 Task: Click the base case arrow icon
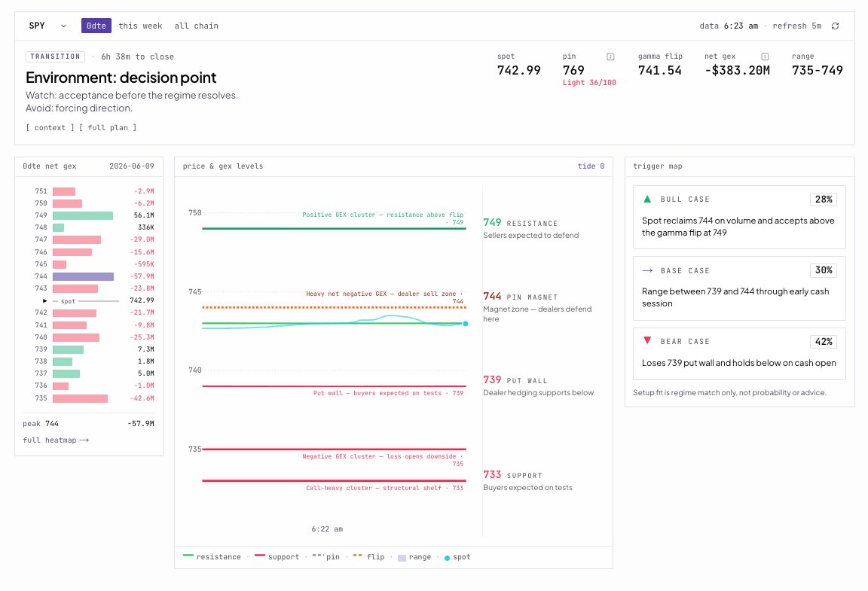(647, 270)
